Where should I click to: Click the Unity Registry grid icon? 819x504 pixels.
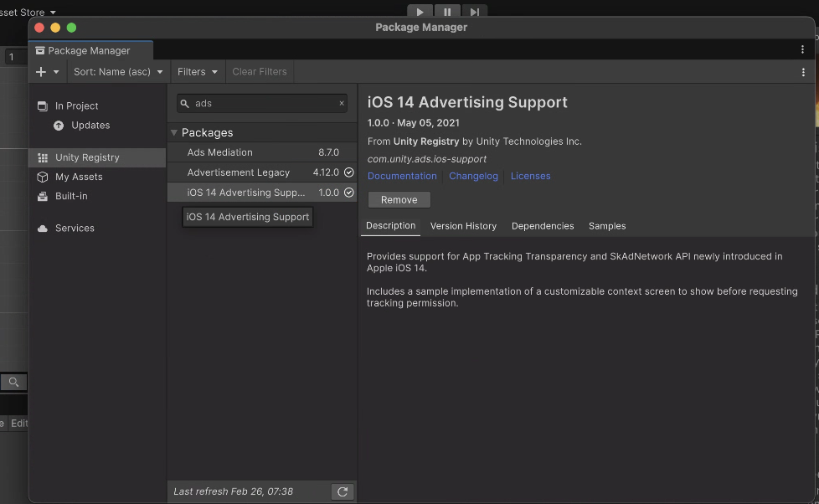(43, 157)
